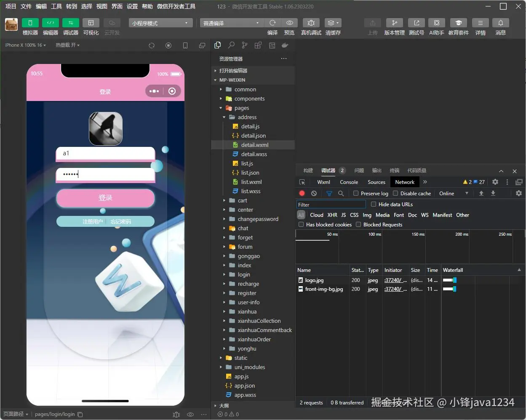Open the iPhone X 100% device dropdown
Viewport: 526px width, 420px height.
25,45
